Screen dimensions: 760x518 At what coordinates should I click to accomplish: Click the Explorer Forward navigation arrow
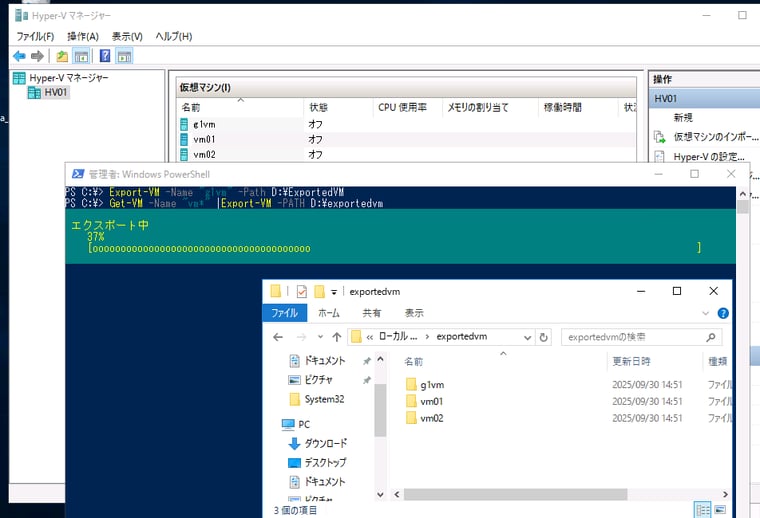tap(301, 337)
